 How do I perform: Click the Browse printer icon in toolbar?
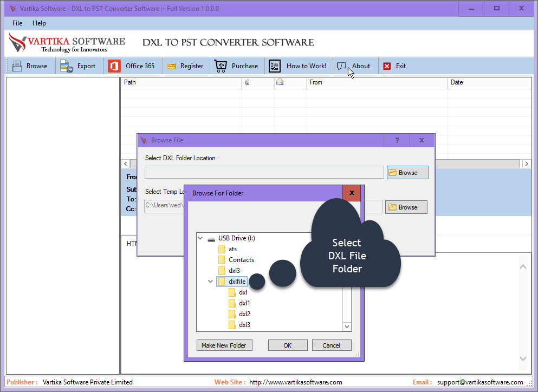point(16,66)
